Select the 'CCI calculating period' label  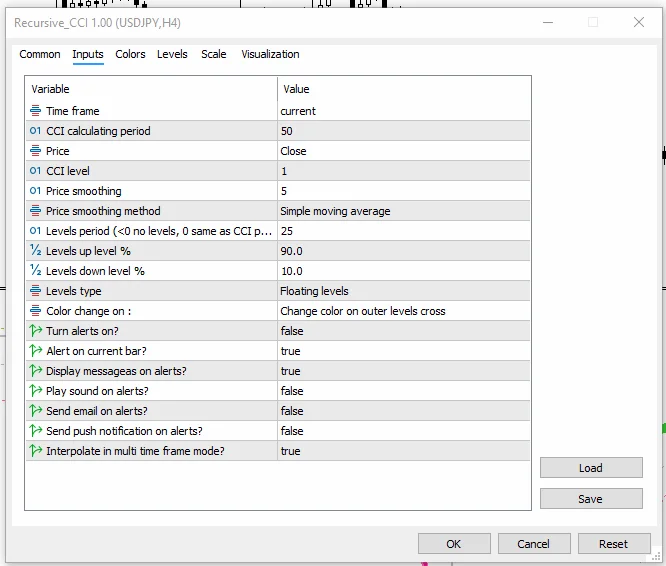click(98, 131)
